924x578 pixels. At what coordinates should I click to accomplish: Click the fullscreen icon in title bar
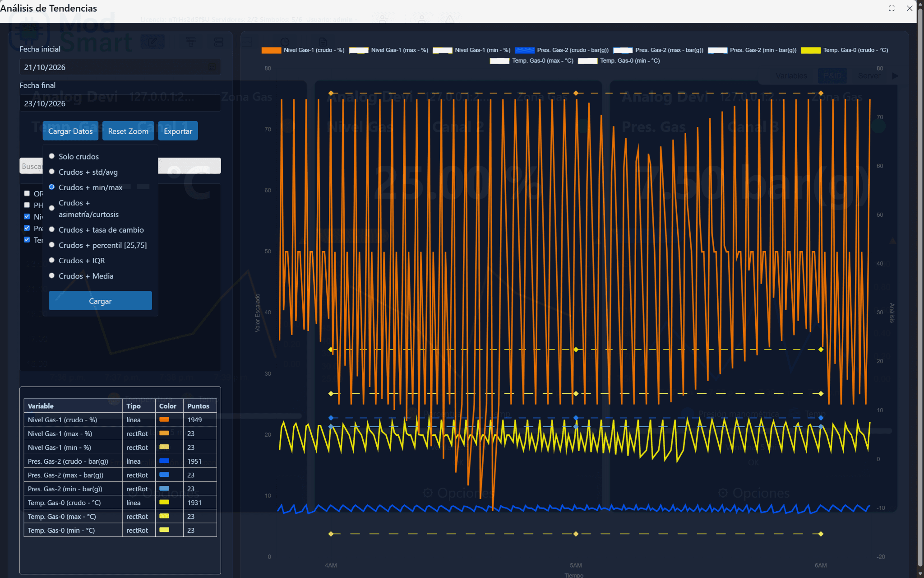click(892, 8)
